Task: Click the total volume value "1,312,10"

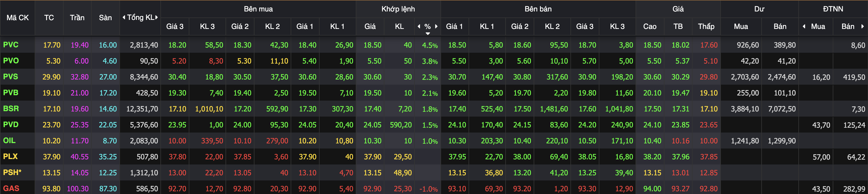Action: click(x=144, y=173)
